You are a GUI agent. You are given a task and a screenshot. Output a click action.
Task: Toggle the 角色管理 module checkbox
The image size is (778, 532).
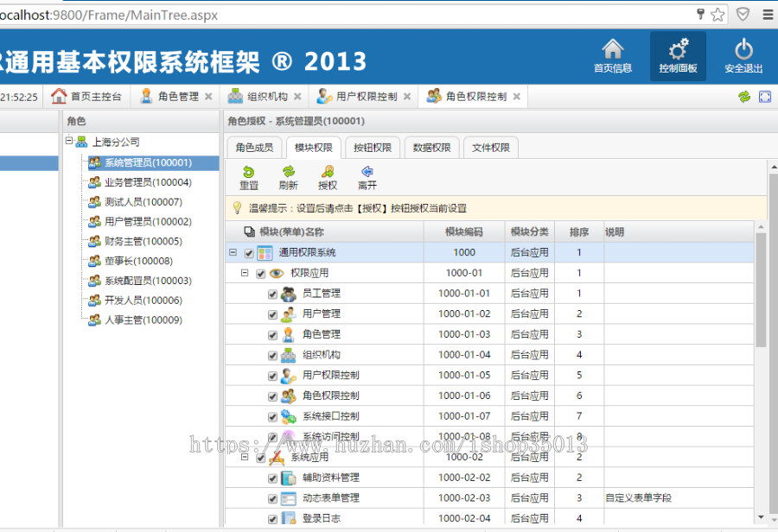(271, 334)
